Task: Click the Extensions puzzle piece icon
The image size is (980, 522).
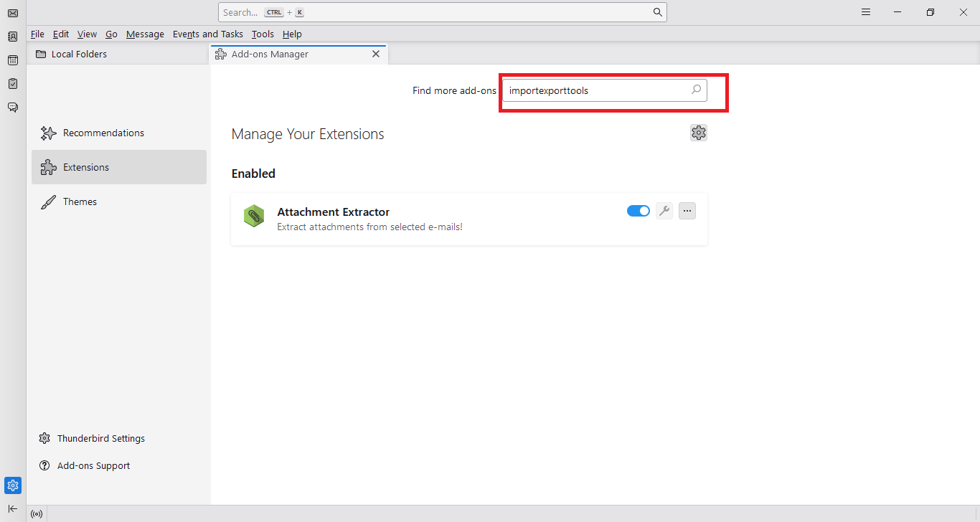Action: [48, 167]
